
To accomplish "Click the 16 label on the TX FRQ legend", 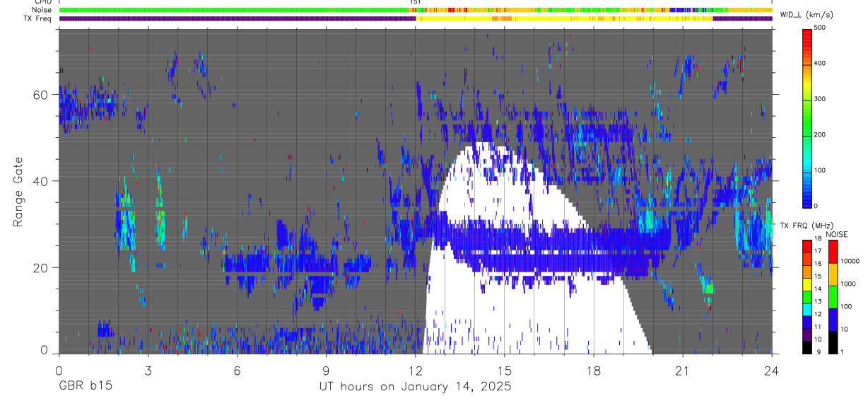I will pyautogui.click(x=817, y=263).
